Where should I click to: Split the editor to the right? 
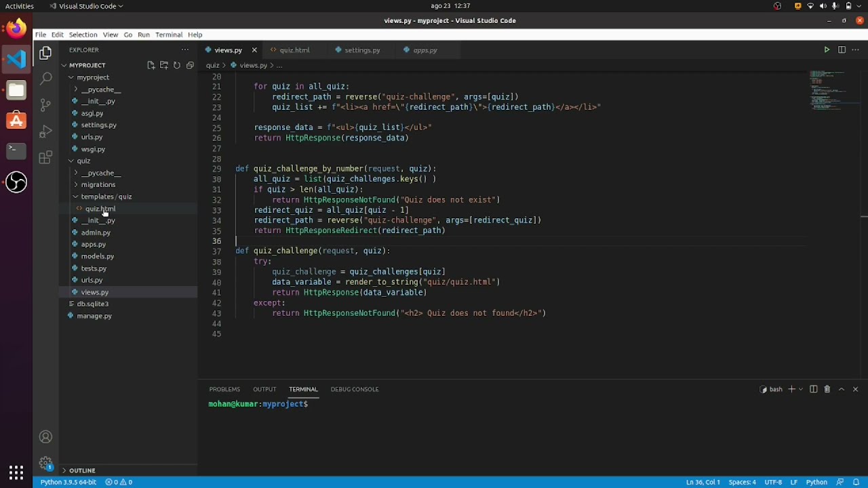[x=842, y=49]
